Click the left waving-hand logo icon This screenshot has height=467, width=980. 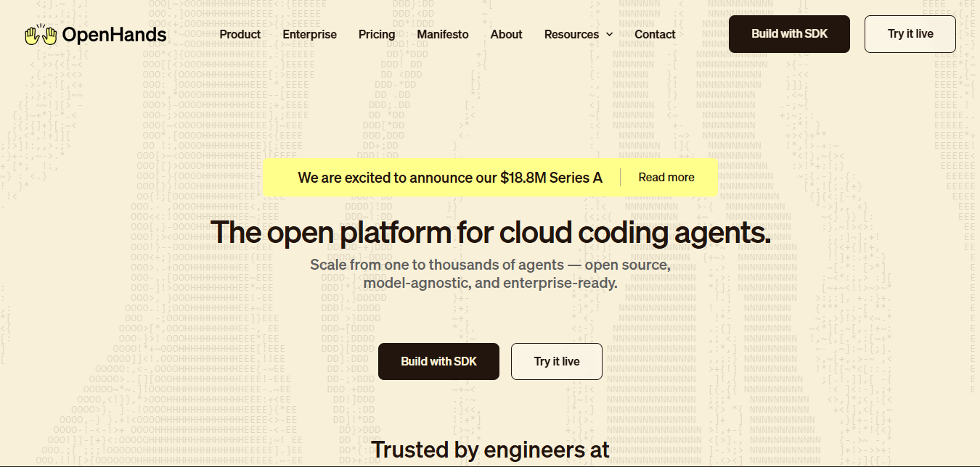click(32, 33)
